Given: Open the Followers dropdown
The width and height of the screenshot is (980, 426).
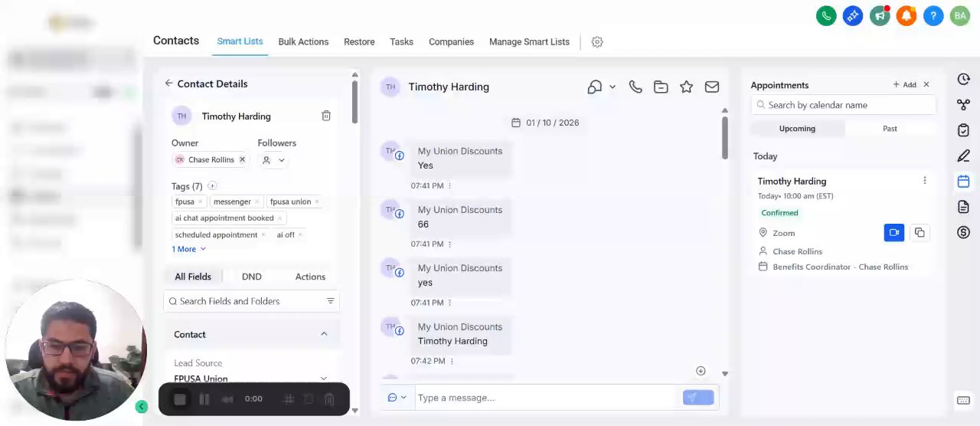Looking at the screenshot, I should tap(273, 160).
